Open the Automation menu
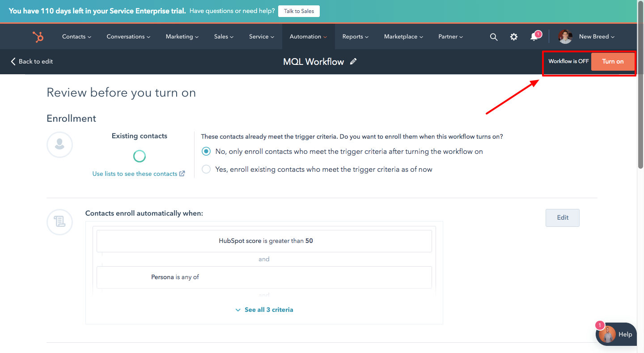 tap(308, 37)
